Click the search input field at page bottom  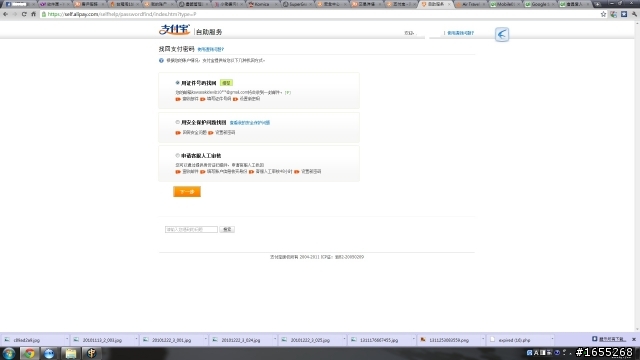click(191, 229)
